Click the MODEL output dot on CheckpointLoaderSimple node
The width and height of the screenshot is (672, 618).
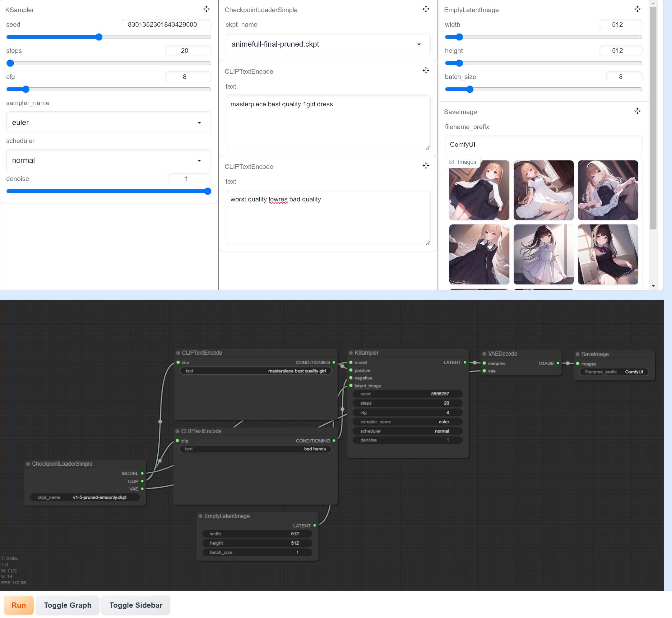[x=142, y=473]
